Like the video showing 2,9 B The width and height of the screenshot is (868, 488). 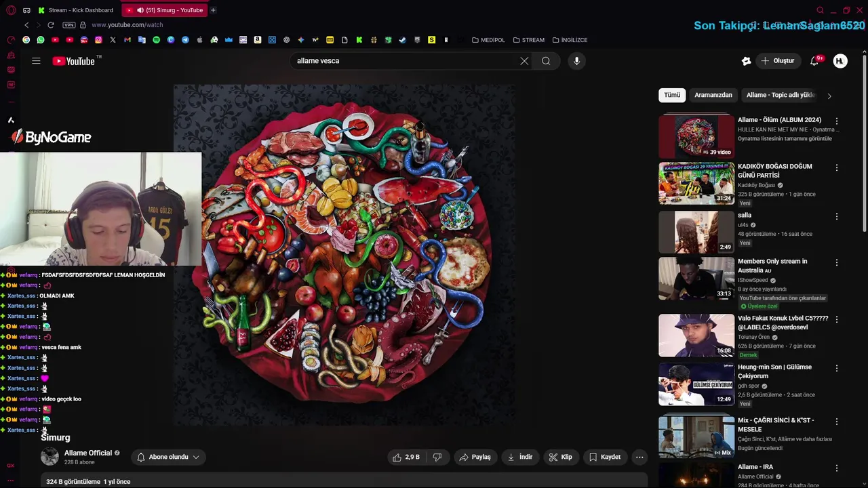(406, 457)
